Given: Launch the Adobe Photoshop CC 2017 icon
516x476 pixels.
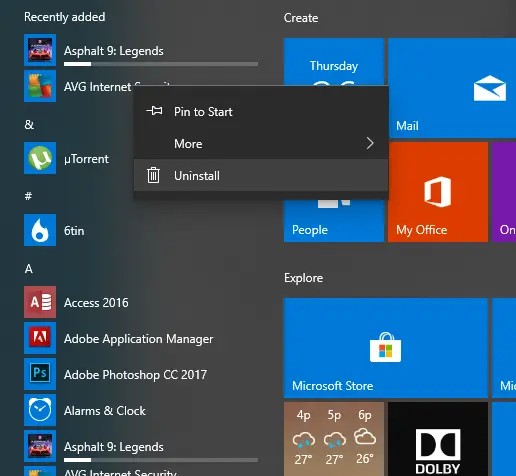Looking at the screenshot, I should [x=40, y=374].
